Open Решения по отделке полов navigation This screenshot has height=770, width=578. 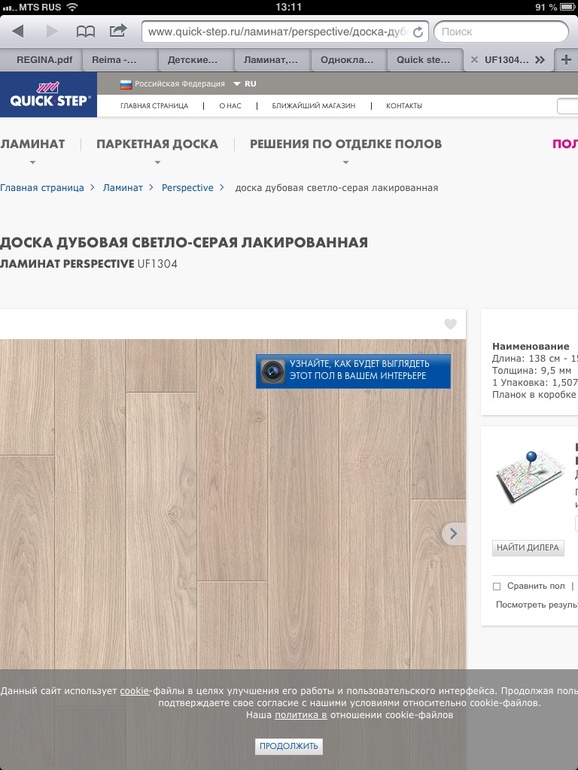click(x=346, y=144)
